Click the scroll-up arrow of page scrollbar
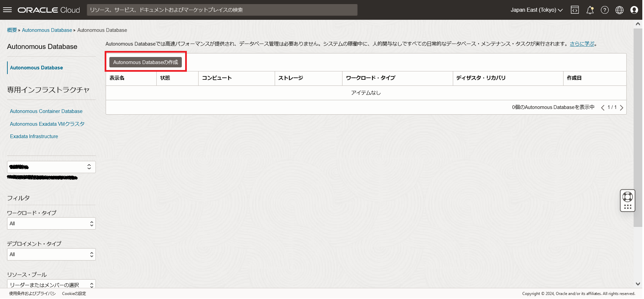 tap(638, 24)
